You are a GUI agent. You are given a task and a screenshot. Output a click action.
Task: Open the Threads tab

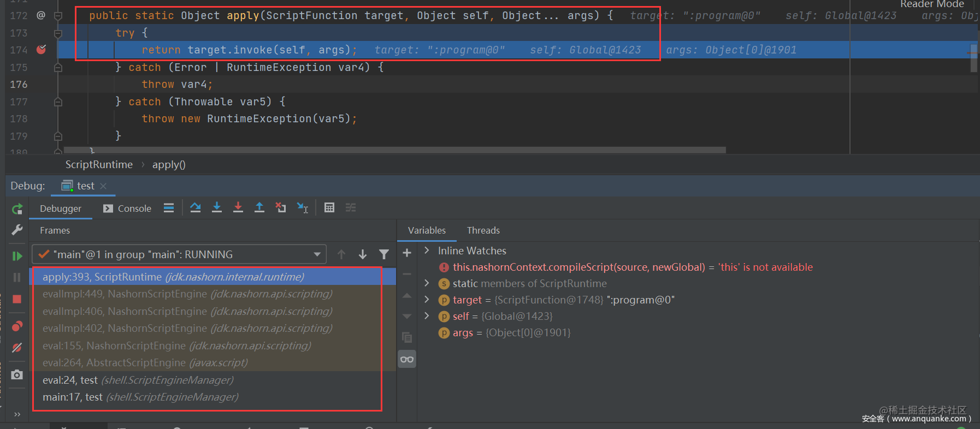click(x=483, y=230)
